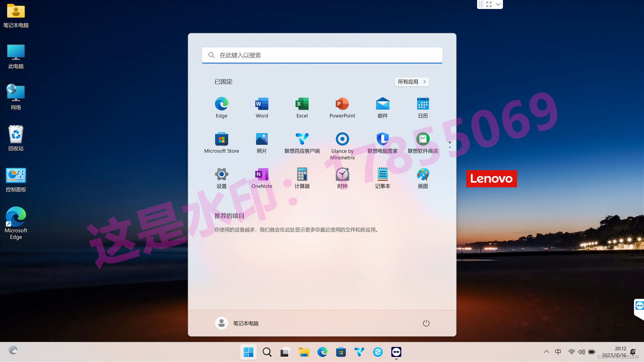Launch 联想电脑管家 app
This screenshot has height=362, width=644.
[x=382, y=143]
